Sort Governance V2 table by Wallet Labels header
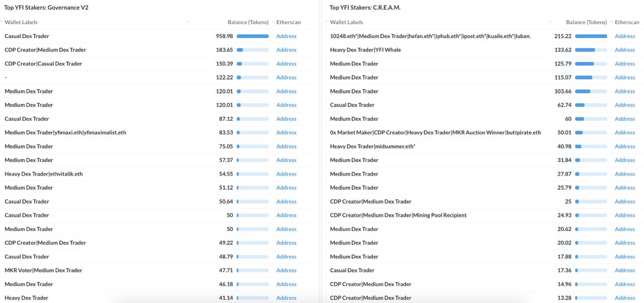Image resolution: width=644 pixels, height=303 pixels. click(x=21, y=22)
